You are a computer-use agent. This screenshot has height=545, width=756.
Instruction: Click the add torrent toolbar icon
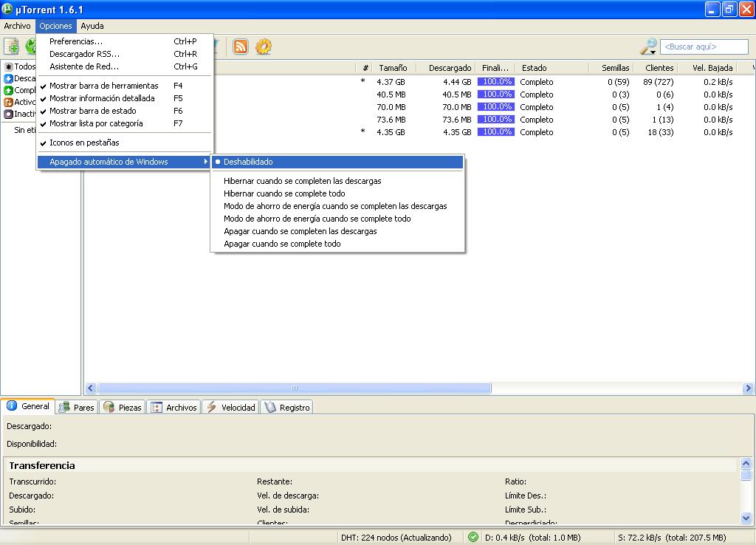point(11,47)
